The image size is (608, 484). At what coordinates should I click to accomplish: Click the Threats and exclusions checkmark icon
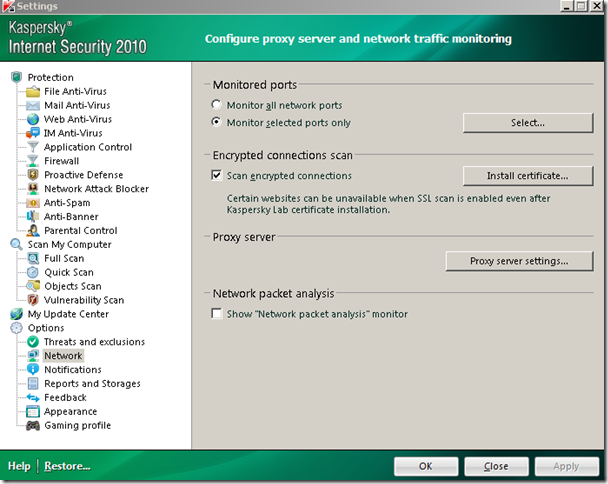(33, 342)
